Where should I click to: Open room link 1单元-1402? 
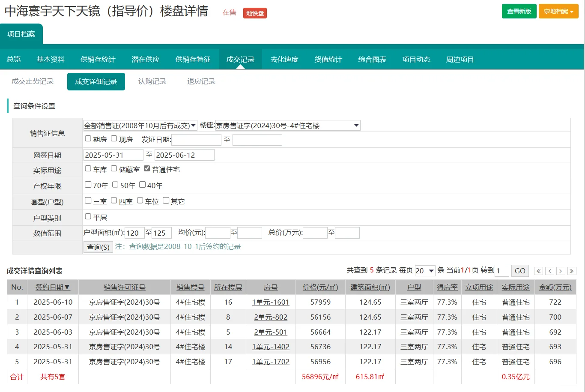[271, 347]
